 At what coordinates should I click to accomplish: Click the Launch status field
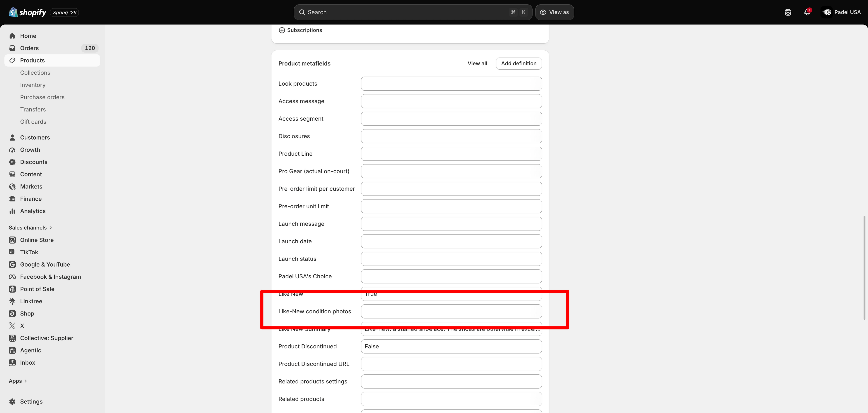(451, 259)
